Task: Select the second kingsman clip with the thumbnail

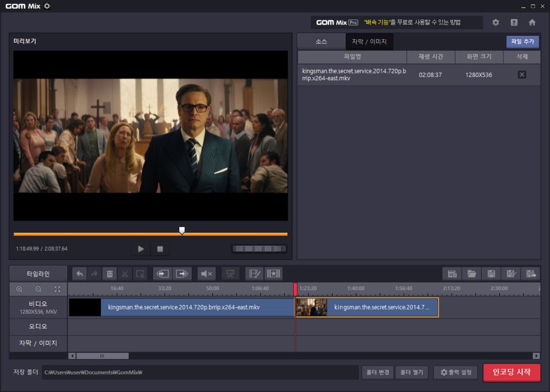Action: pos(367,307)
